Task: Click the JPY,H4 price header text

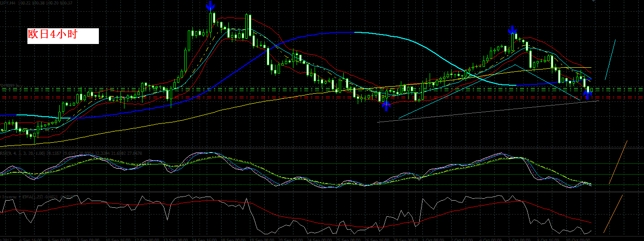Action: coord(36,3)
